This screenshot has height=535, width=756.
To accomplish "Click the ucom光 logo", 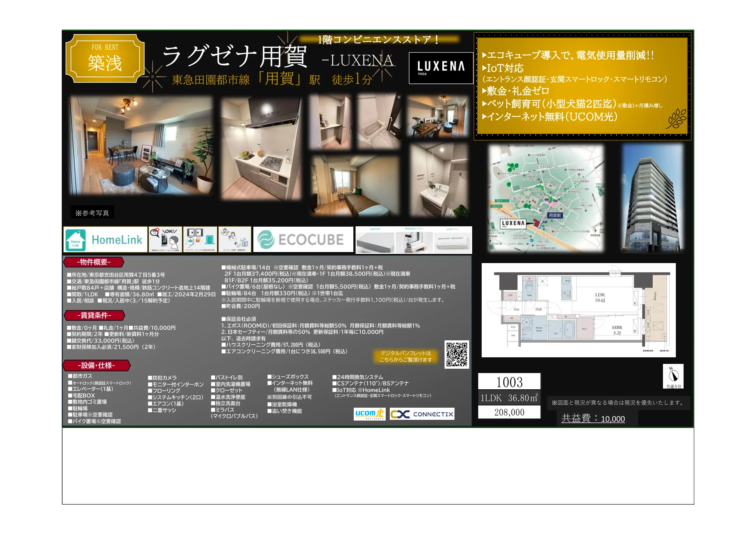I will click(x=370, y=414).
